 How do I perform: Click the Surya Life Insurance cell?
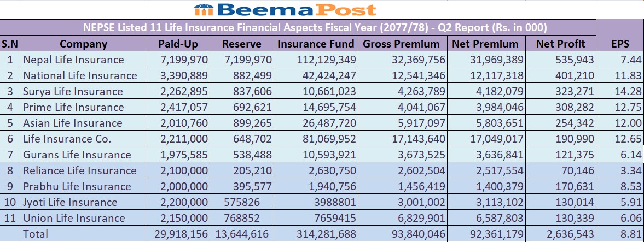point(73,91)
